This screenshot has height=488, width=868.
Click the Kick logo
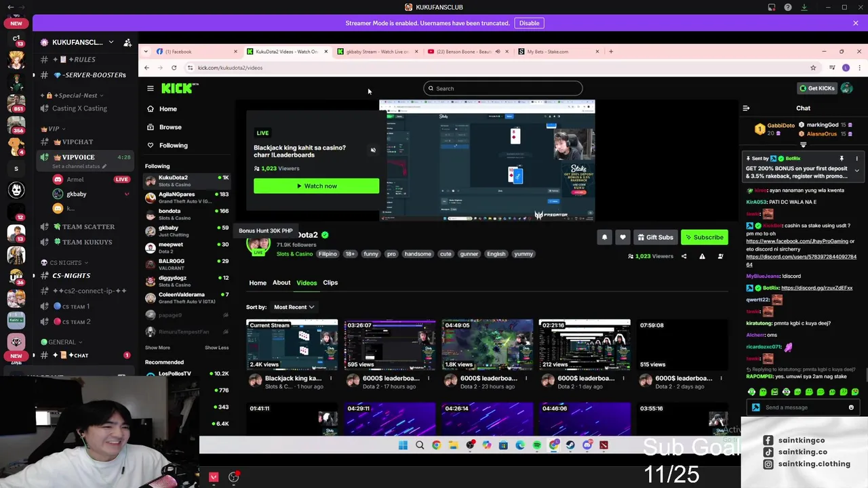pos(180,88)
